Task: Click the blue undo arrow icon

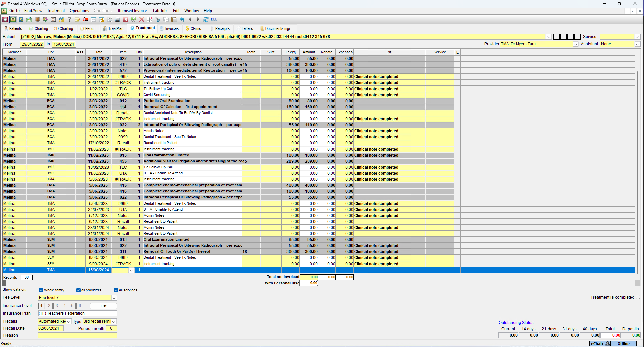Action: (182, 20)
